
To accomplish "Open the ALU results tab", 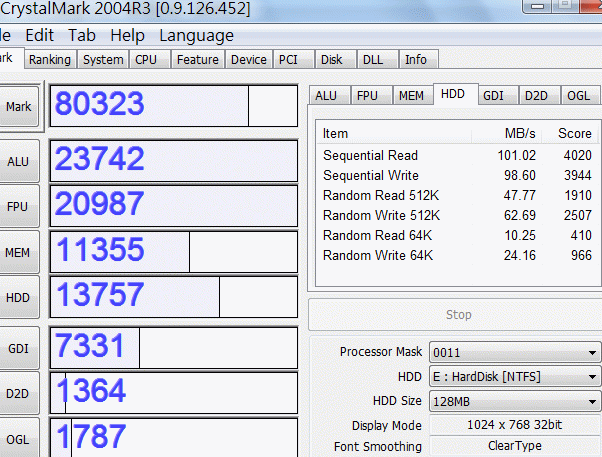I will click(x=329, y=95).
